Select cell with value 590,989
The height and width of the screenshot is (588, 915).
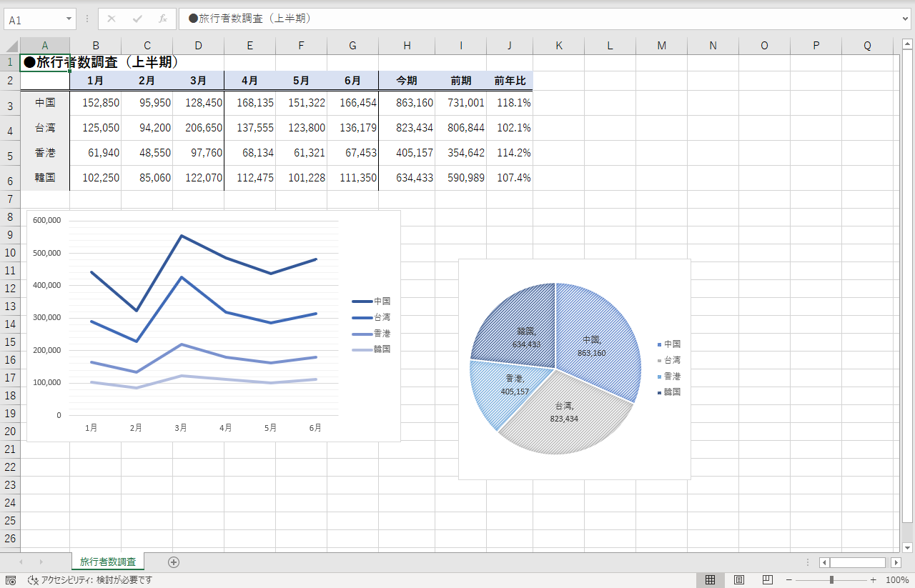pos(461,178)
